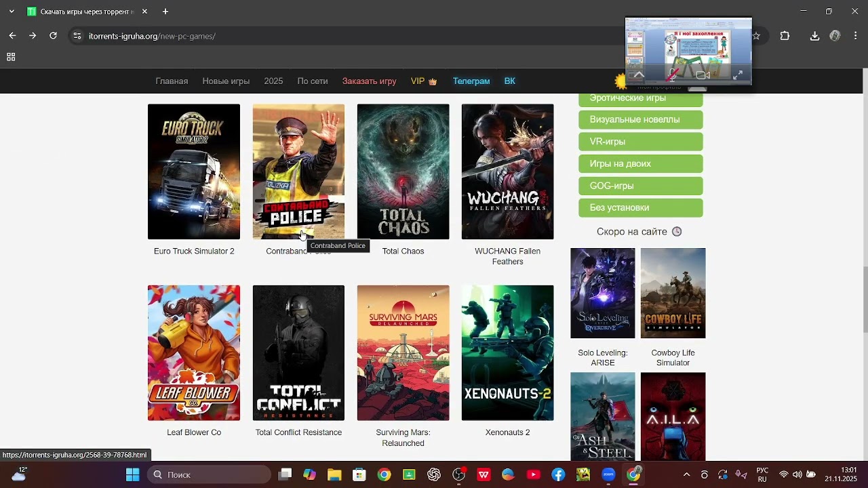Image resolution: width=868 pixels, height=488 pixels.
Task: Click the Euro Truck Simulator 2 title link
Action: point(194,251)
